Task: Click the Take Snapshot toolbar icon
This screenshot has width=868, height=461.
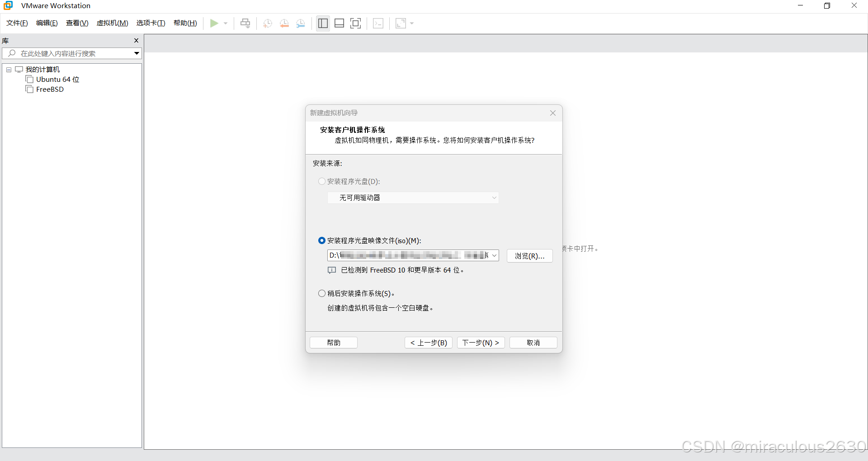Action: 267,23
